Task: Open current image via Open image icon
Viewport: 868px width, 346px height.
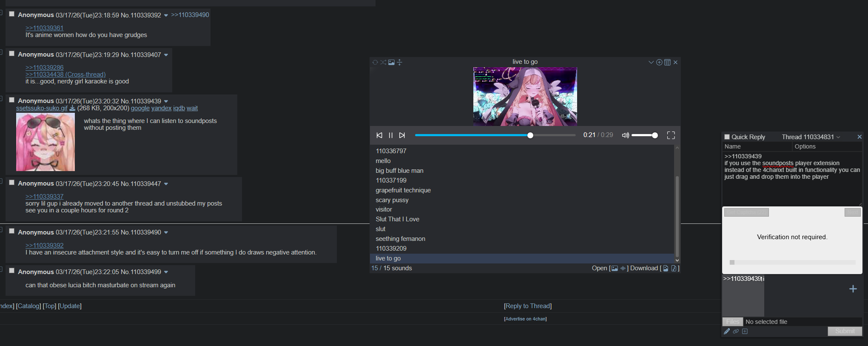Action: [x=615, y=268]
